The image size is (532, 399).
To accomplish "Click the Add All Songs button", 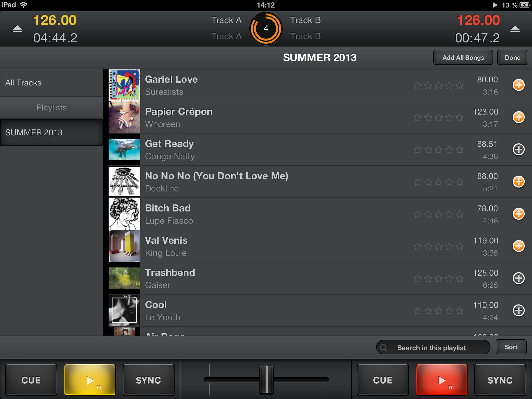I will pyautogui.click(x=463, y=58).
